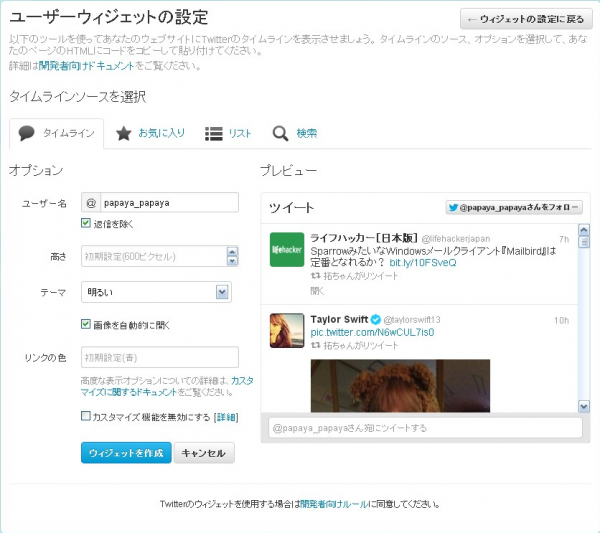Decrease height with the down stepper arrow
Screen dimensions: 600x533
232,261
